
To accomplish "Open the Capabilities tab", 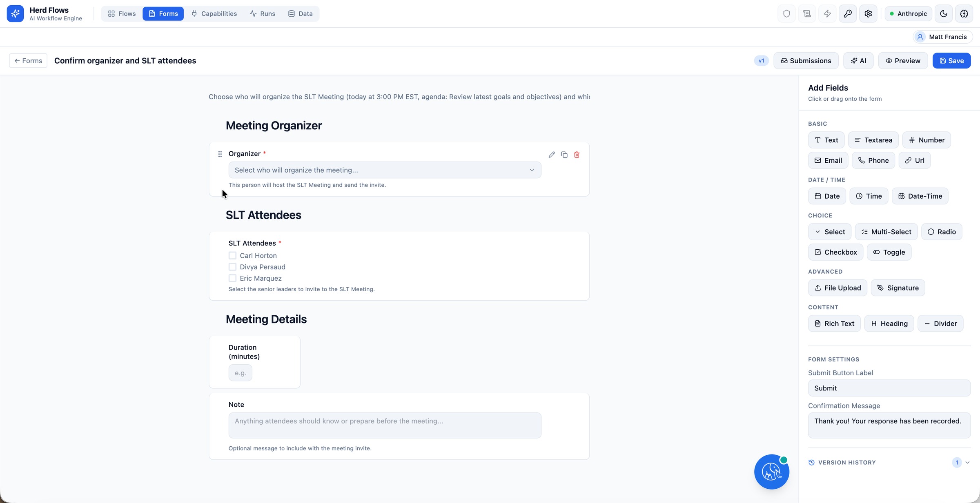I will (x=214, y=14).
